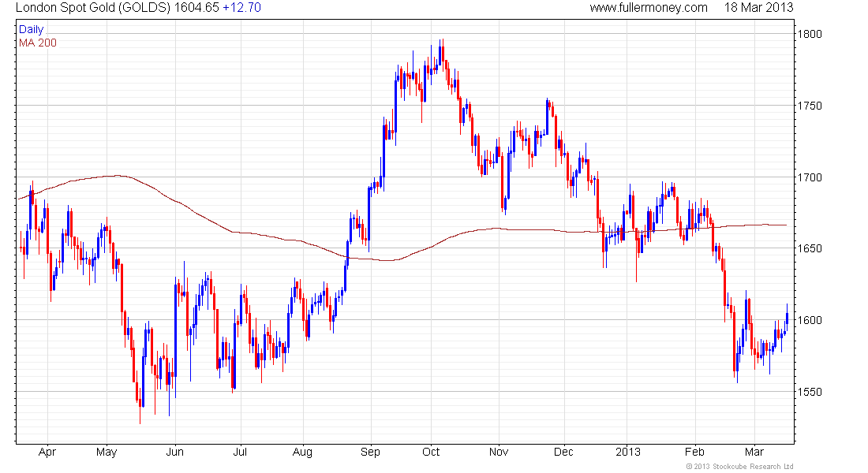Click the 1550 price axis label
Viewport: 868px width, 473px height.
[810, 393]
